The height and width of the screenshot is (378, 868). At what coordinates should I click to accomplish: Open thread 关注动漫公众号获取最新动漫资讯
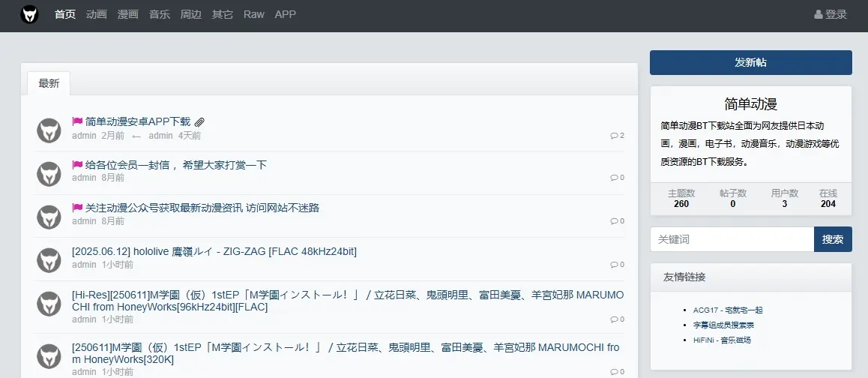tap(202, 208)
